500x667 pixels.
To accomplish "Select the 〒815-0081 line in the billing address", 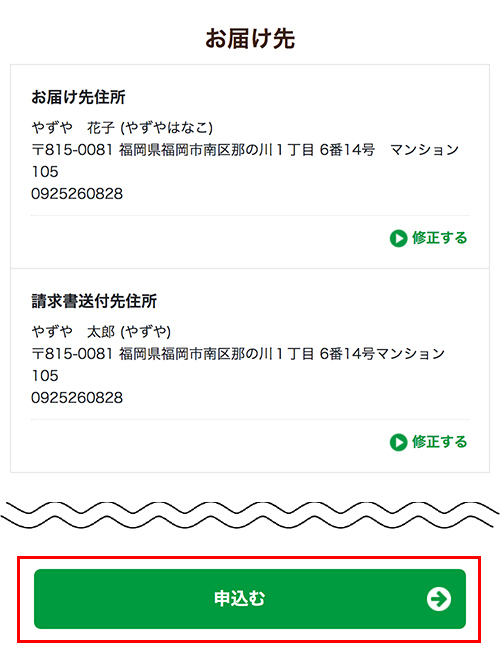I will pos(238,354).
